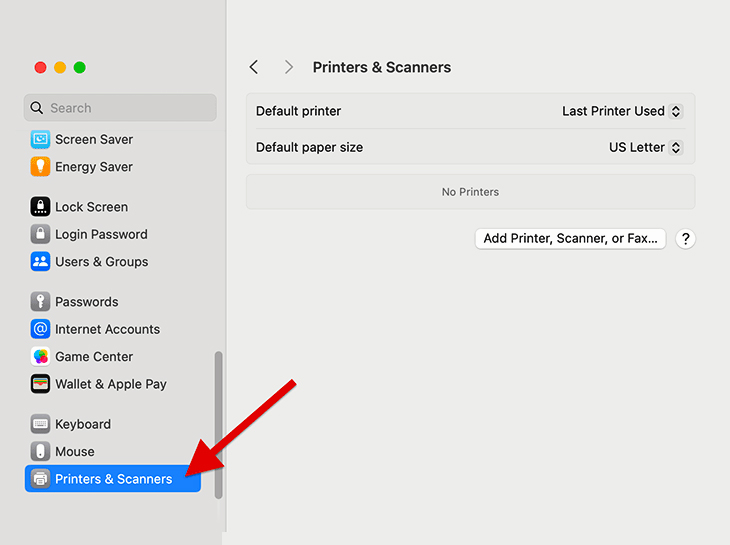Select the Game Center icon
This screenshot has width=730, height=545.
click(40, 357)
